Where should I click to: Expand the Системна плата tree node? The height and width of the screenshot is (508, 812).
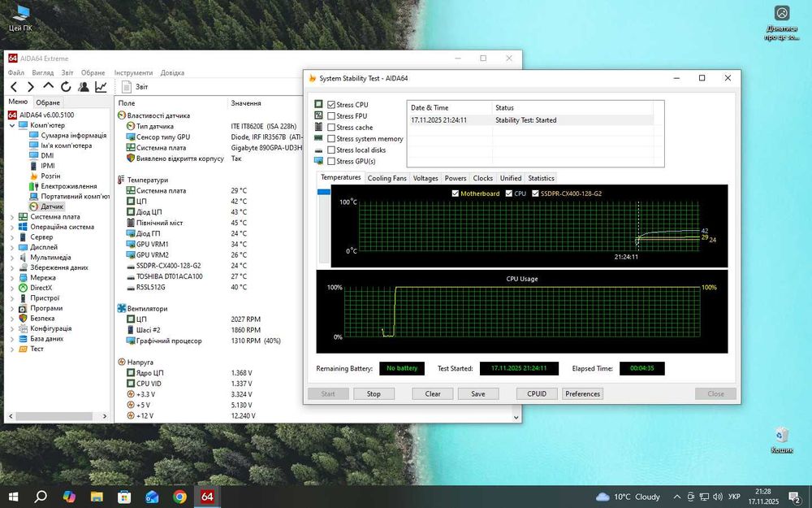[x=12, y=217]
